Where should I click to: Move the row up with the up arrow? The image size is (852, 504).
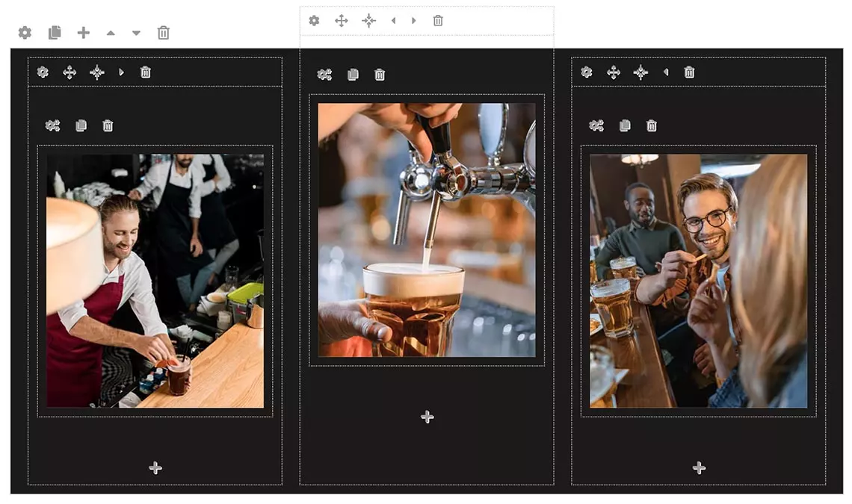[x=111, y=32]
